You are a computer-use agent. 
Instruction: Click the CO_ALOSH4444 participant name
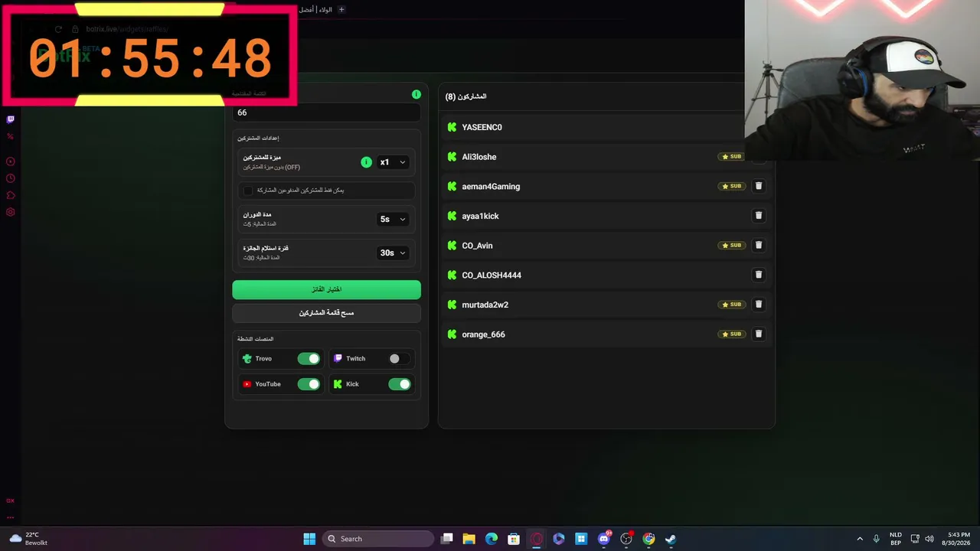click(x=492, y=275)
